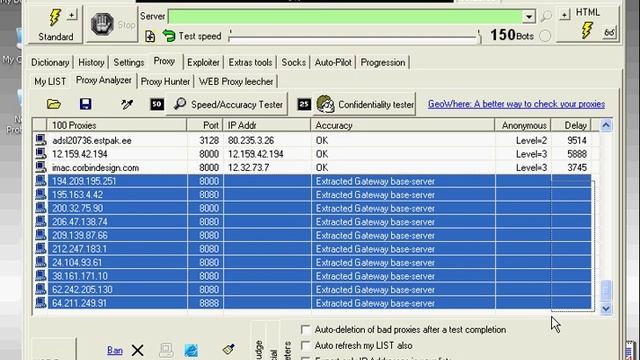
Task: Open proxy list with folder icon
Action: click(x=53, y=104)
